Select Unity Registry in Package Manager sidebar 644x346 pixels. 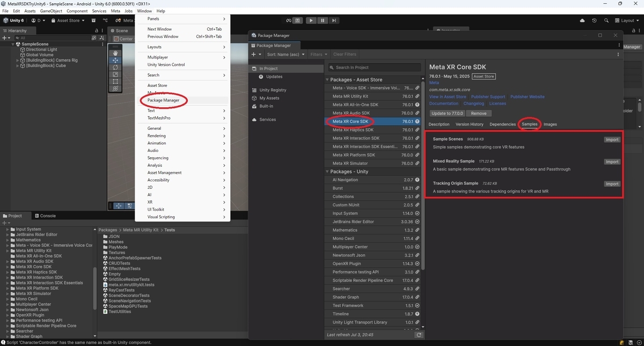coord(273,90)
